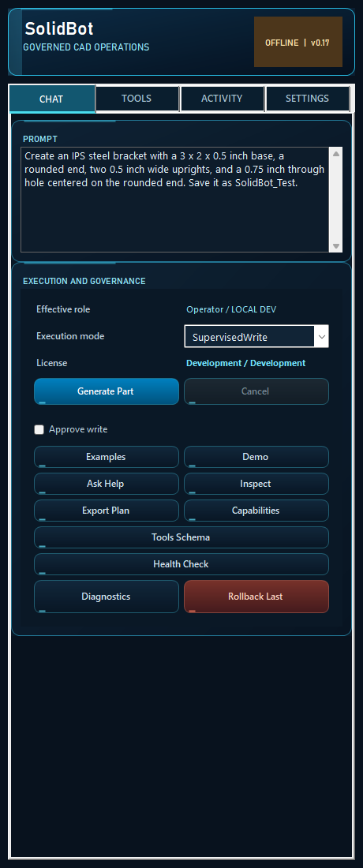Click the Operator / LOCAL DEV role text
The image size is (363, 868).
(x=231, y=309)
